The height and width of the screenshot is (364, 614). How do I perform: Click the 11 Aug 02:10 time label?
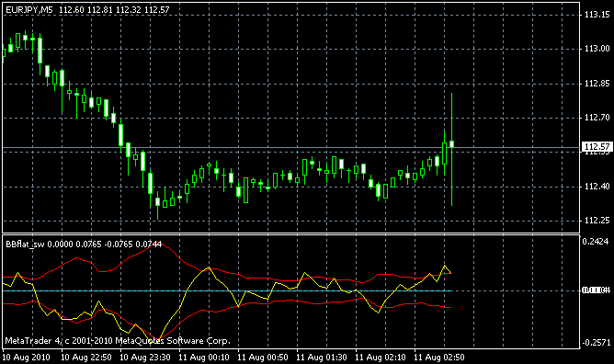tap(381, 358)
